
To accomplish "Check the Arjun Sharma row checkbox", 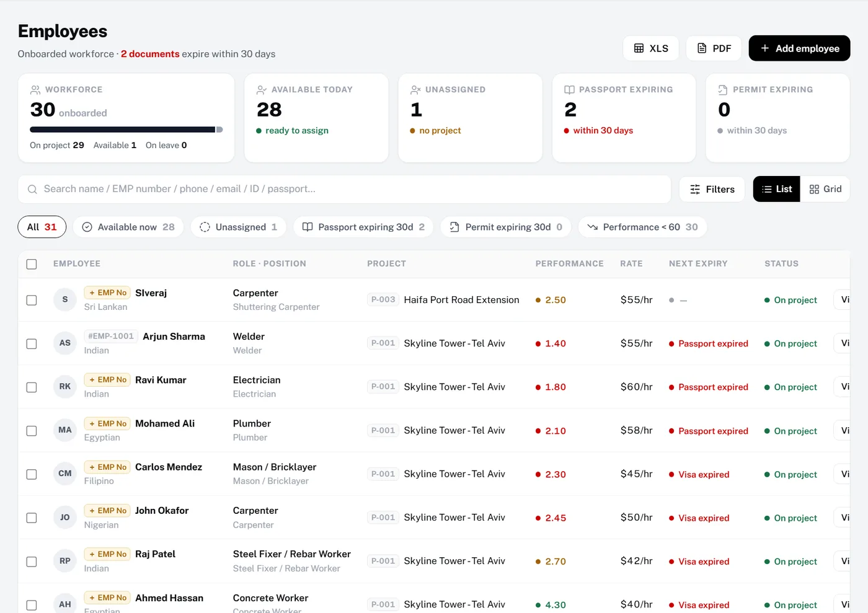I will [32, 343].
